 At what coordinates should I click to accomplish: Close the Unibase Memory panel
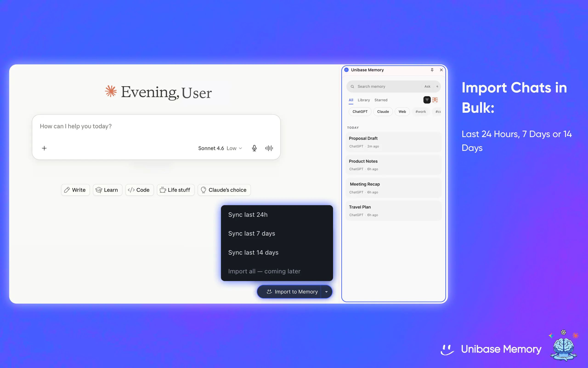pos(441,70)
